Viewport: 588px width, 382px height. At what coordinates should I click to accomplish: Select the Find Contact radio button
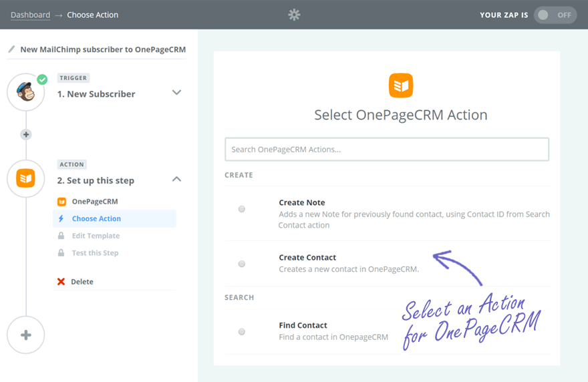pos(242,332)
